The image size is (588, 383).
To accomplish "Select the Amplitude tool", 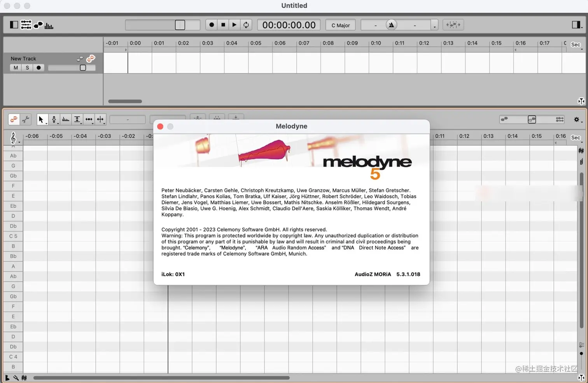I will click(x=77, y=119).
